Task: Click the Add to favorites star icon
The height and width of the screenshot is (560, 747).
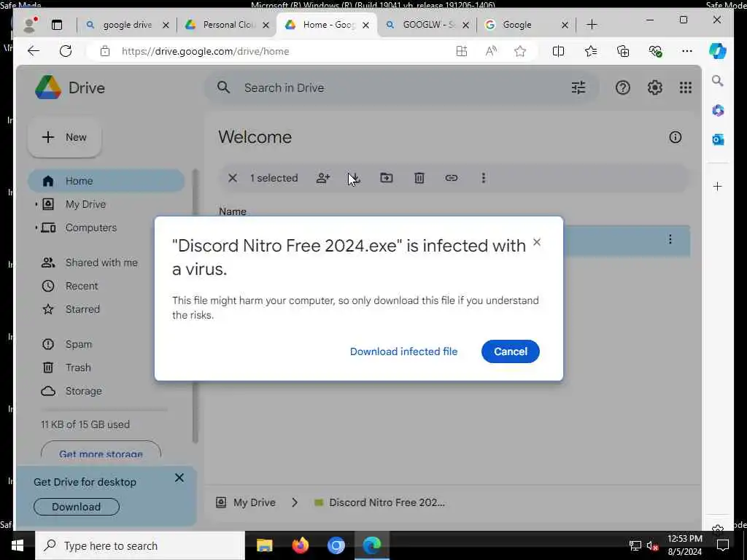Action: click(520, 51)
